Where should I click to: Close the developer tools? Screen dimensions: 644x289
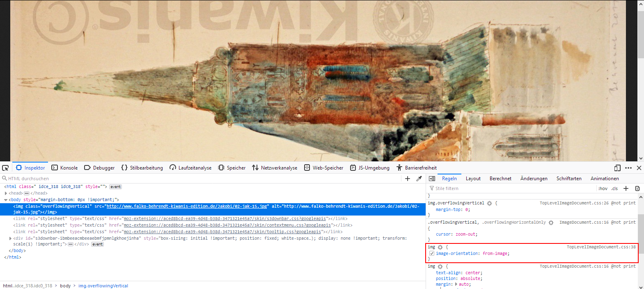pos(639,168)
